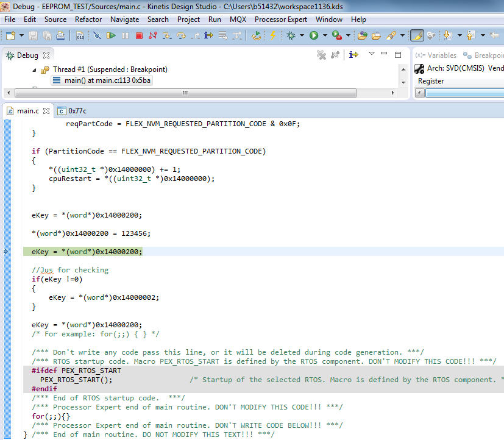Click the Step Over icon
The image size is (504, 440).
coord(181,35)
